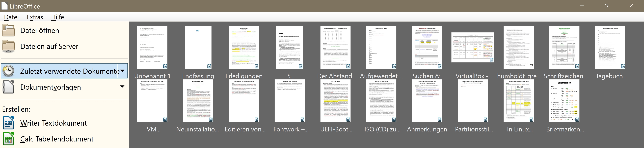
Task: Open the Neuinstallatio... document thumbnail
Action: click(198, 101)
